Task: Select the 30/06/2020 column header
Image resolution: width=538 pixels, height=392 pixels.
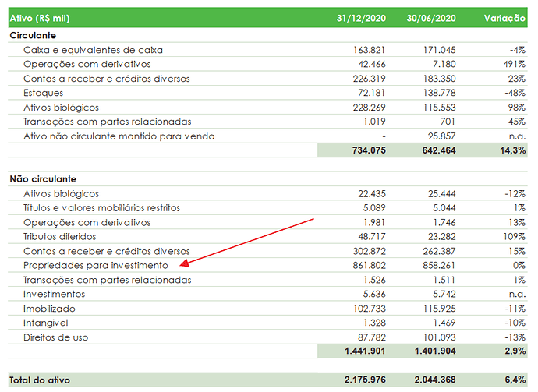Action: point(431,18)
